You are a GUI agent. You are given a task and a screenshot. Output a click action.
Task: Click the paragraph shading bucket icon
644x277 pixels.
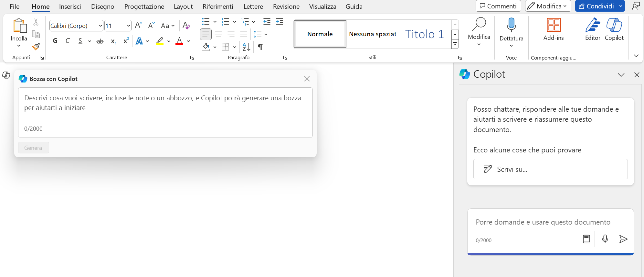tap(206, 47)
